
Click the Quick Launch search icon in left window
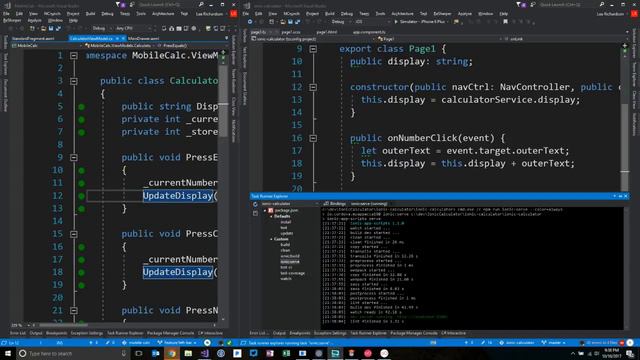click(x=201, y=4)
